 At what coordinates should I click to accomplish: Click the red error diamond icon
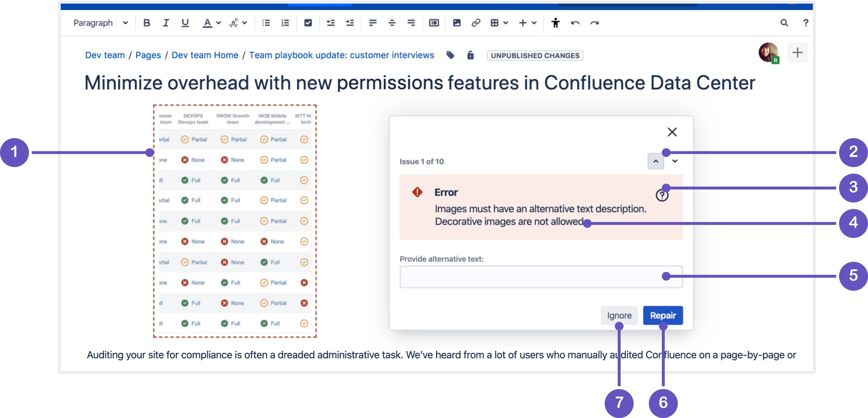pos(417,192)
